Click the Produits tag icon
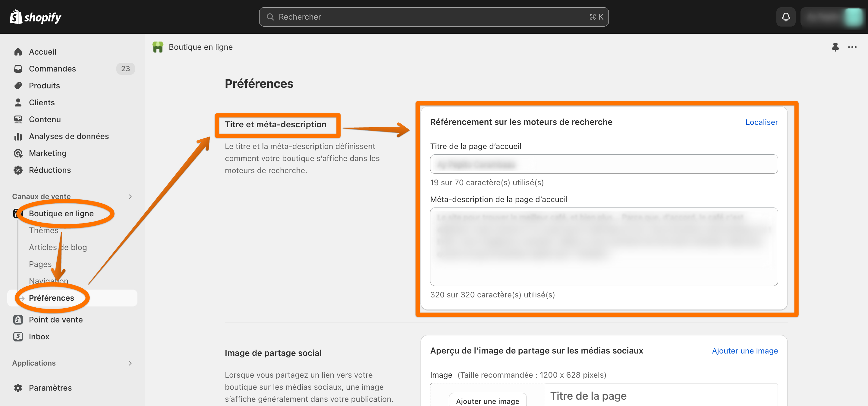This screenshot has width=868, height=406. click(18, 85)
